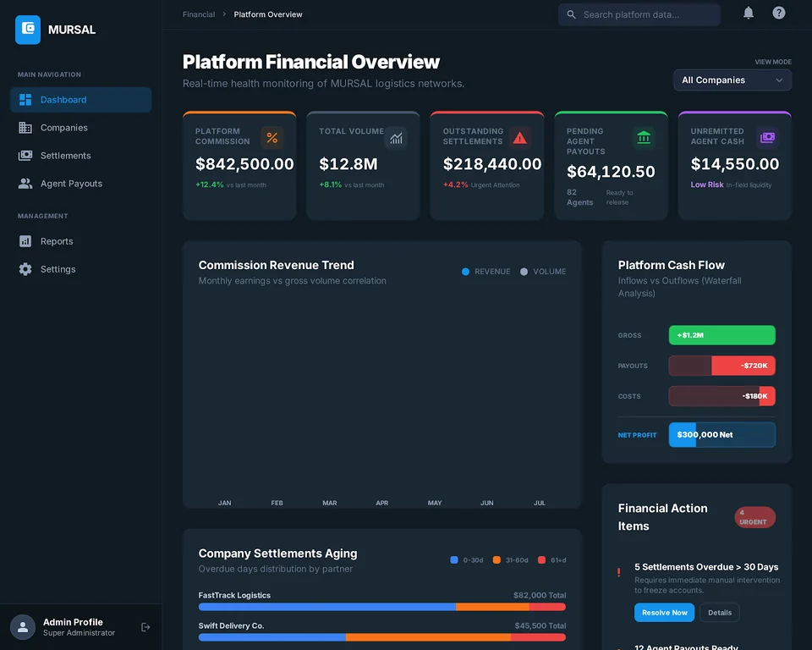
Task: Click the Settings gear icon
Action: pyautogui.click(x=25, y=269)
